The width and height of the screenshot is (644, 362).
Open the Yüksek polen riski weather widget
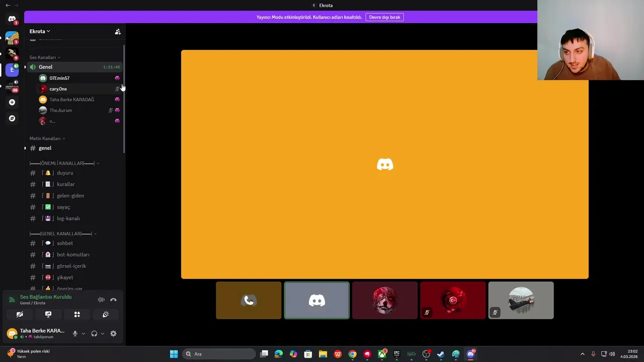coord(28,353)
